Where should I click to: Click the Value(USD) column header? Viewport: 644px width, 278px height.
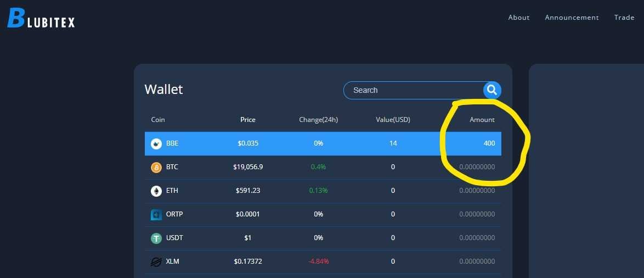pos(393,120)
